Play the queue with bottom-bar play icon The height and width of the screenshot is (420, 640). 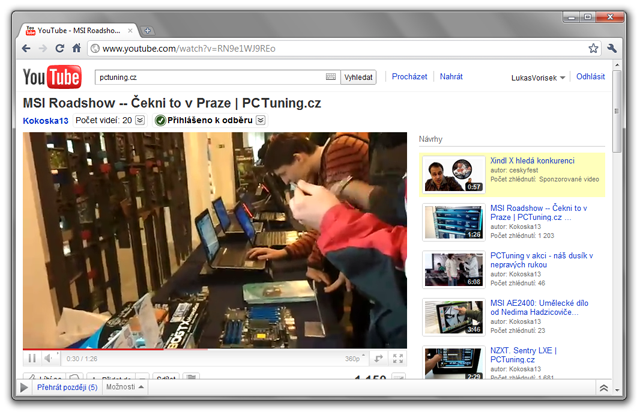pos(24,387)
